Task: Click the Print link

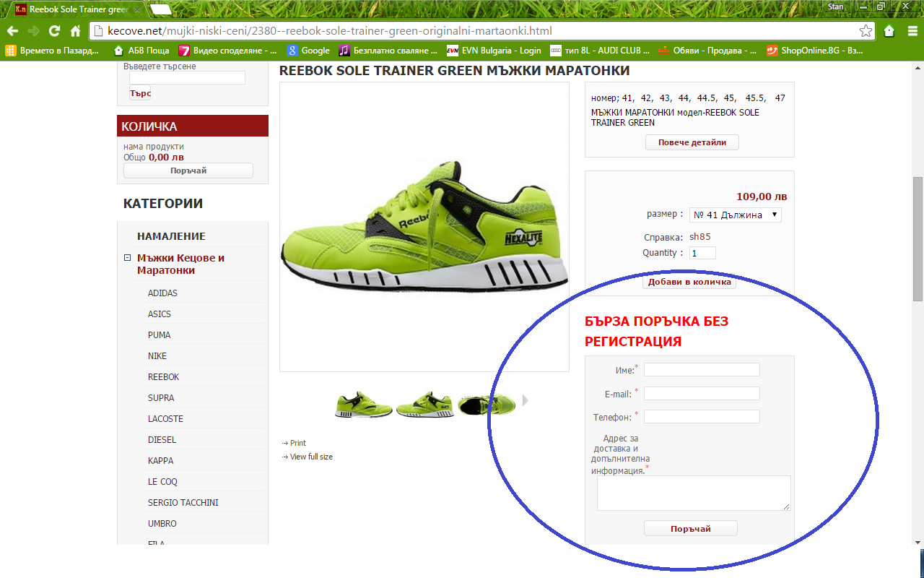Action: [298, 443]
